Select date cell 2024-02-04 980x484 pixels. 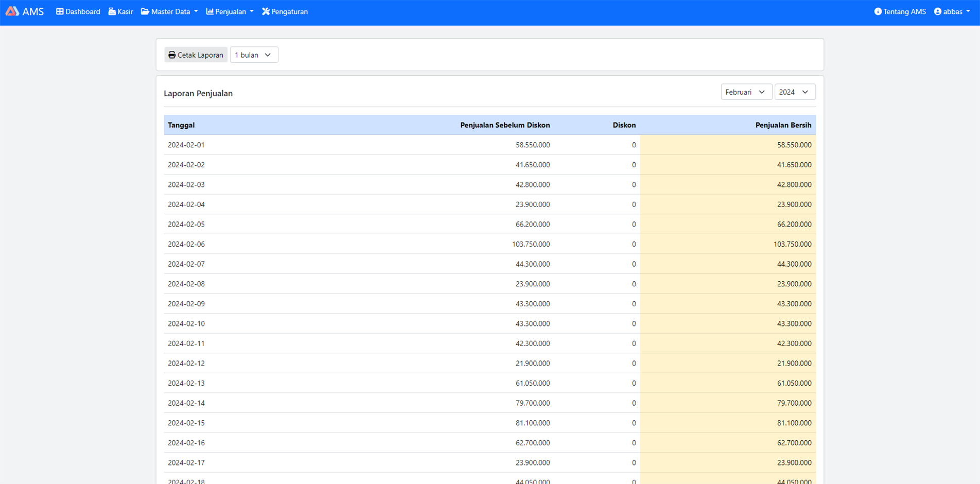click(x=186, y=204)
